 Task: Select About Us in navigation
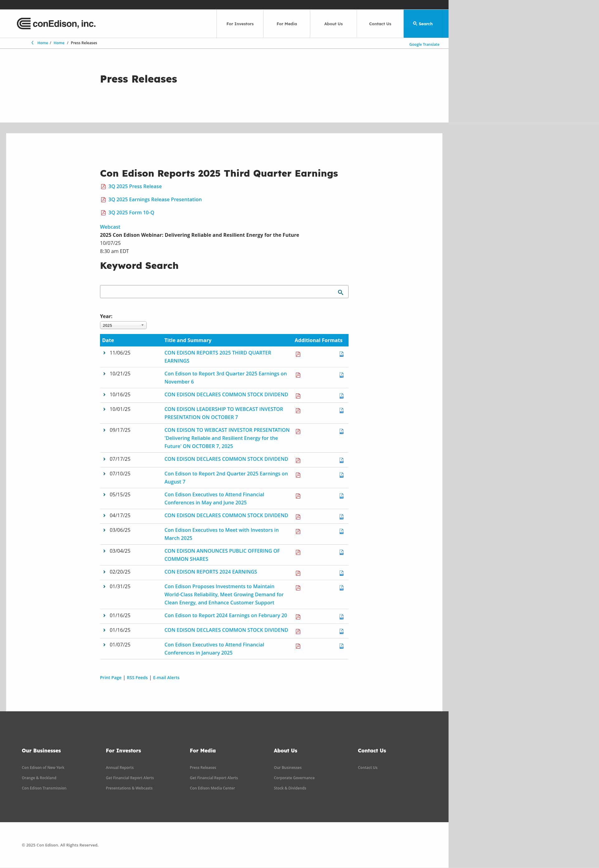[x=333, y=23]
